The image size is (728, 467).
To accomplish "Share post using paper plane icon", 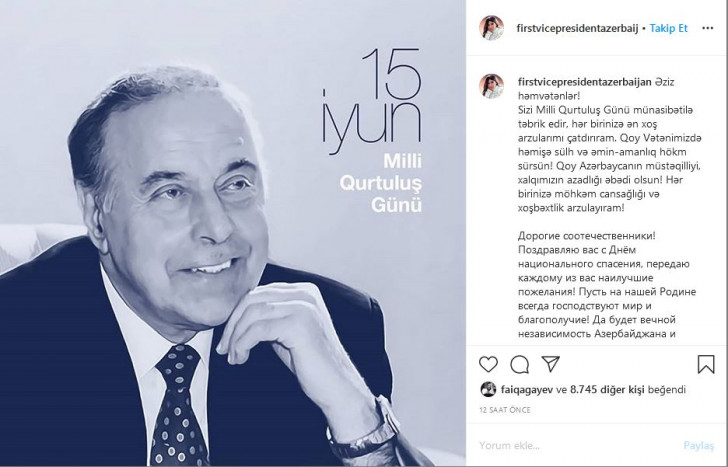I will pyautogui.click(x=551, y=364).
